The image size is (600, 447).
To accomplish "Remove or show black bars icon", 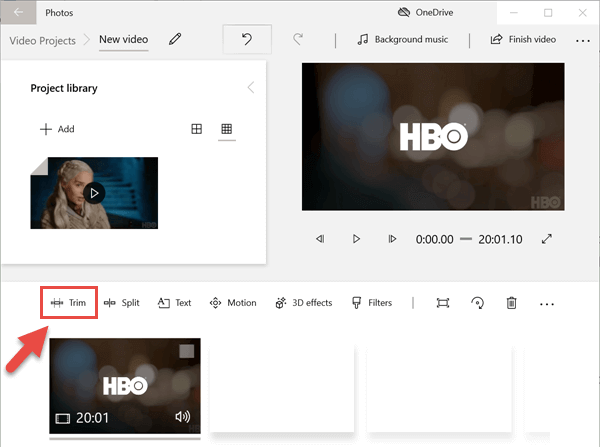I will (x=443, y=303).
